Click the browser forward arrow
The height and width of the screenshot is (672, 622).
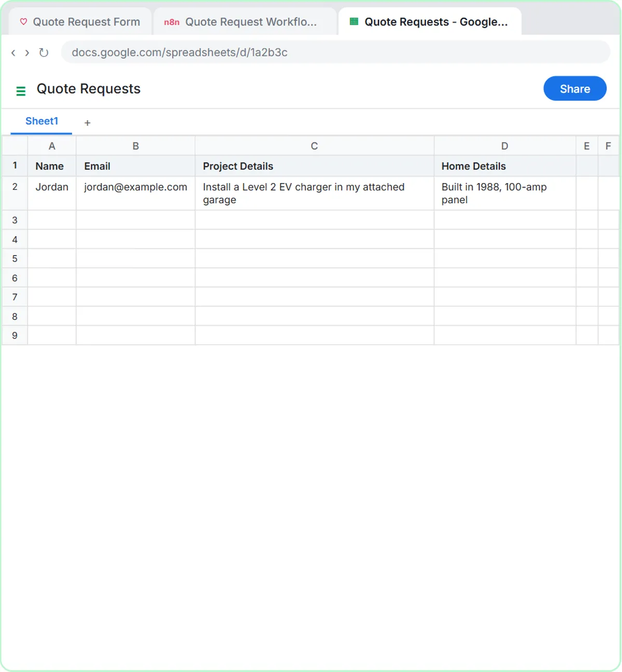[27, 52]
